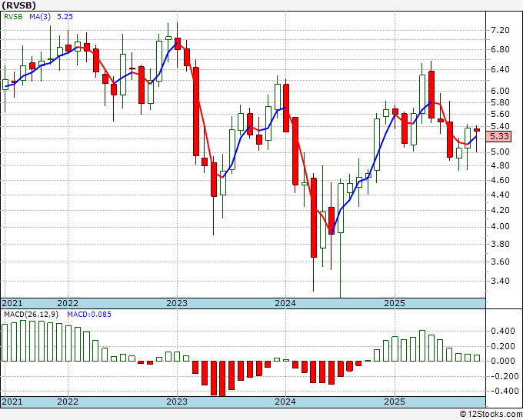Click the 5.40 price axis label
Viewport: 523px width, 420px height.
(500, 126)
